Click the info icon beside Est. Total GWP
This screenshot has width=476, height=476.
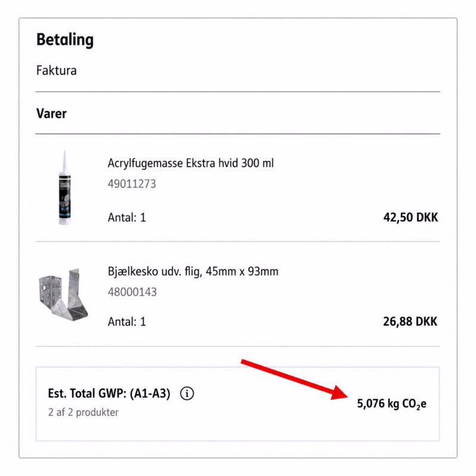click(x=187, y=393)
